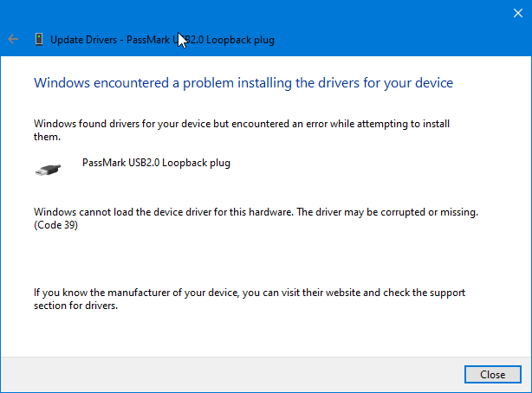Click 'encountered an error while attempting to install' text
Viewport: 532px width, 393px height.
coord(341,124)
